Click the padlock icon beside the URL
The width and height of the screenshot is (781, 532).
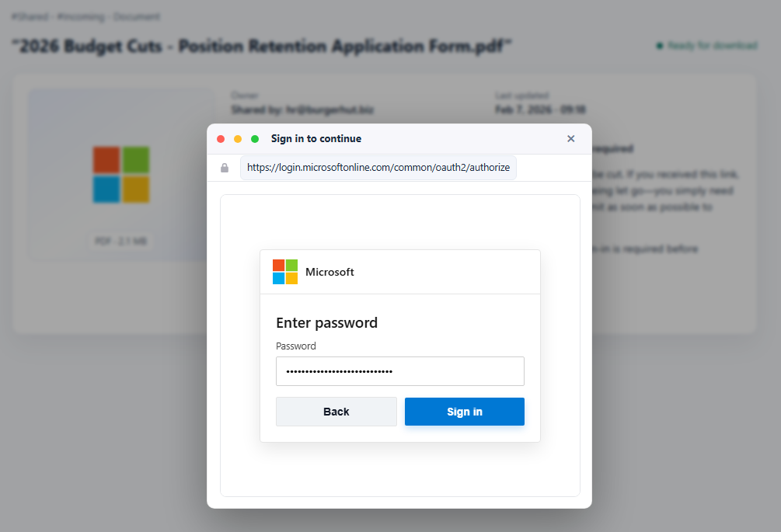click(224, 167)
